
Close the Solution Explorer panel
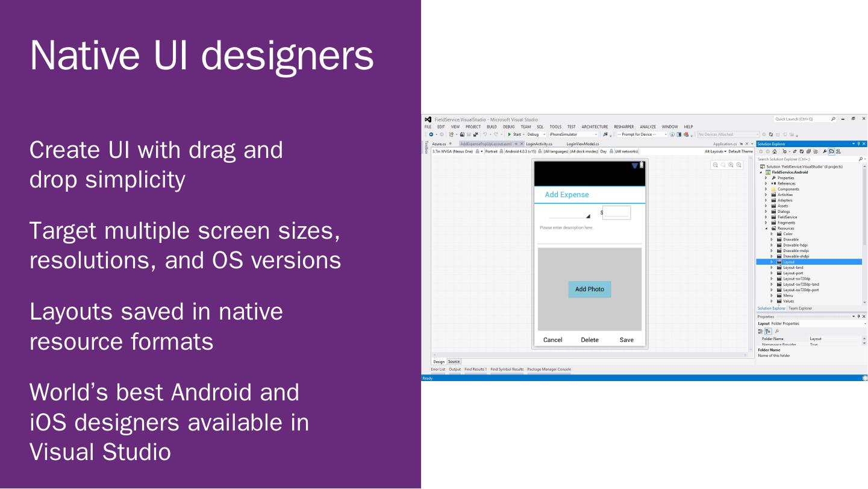pos(864,144)
